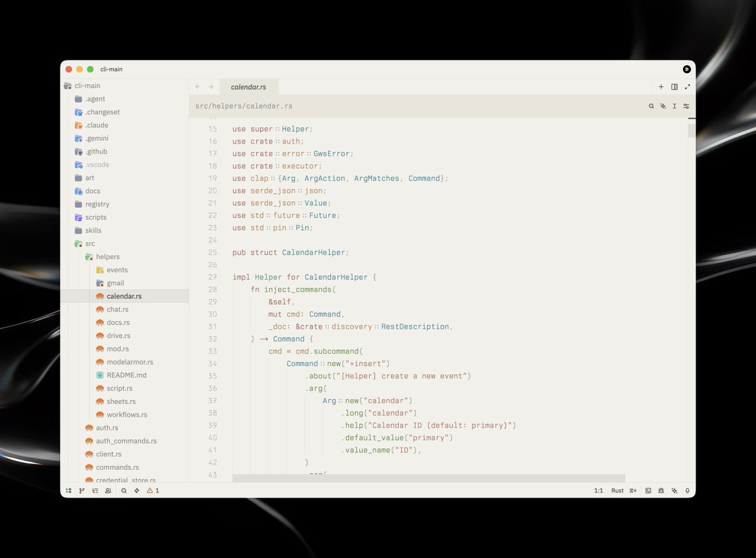The height and width of the screenshot is (558, 756).
Task: Switch to the calendar.rs tab
Action: coord(248,87)
